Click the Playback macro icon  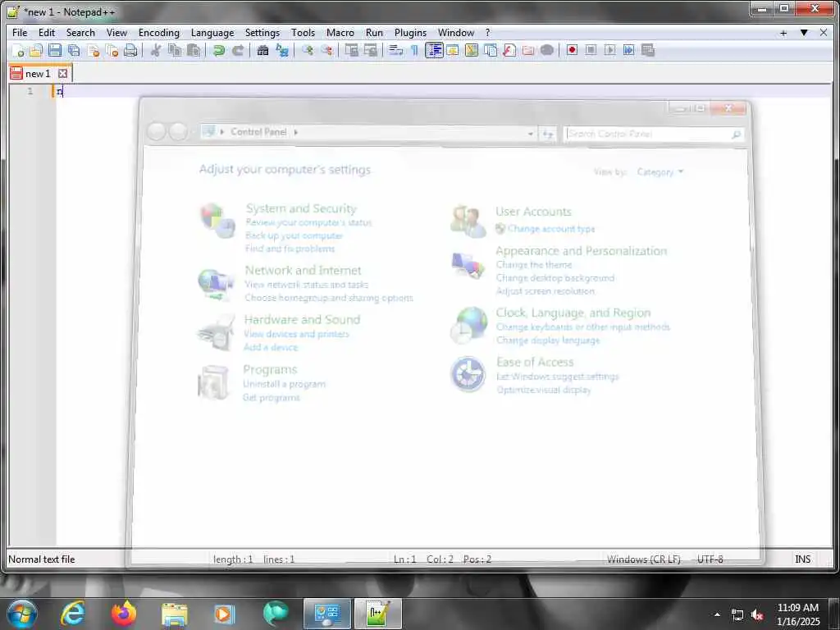pos(609,50)
